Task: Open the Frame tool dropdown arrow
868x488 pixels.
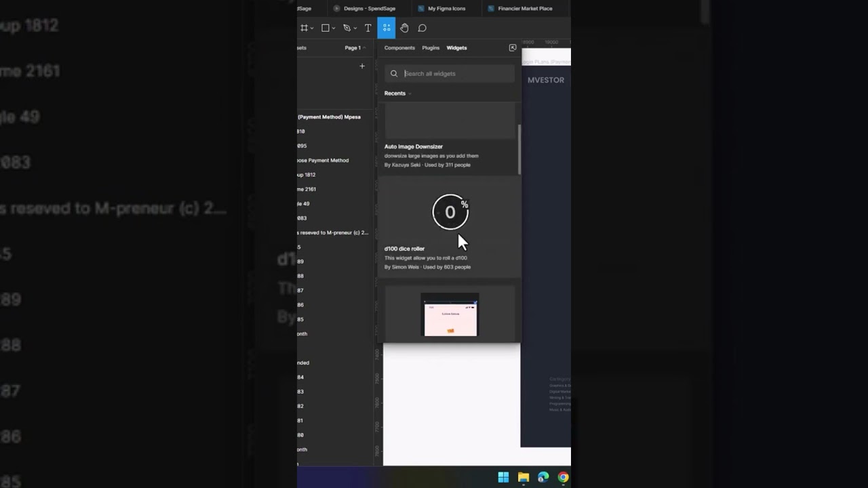Action: (x=312, y=28)
